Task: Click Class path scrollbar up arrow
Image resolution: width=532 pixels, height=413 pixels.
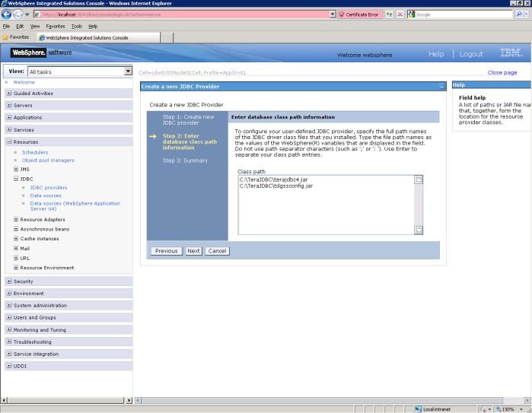Action: (x=419, y=179)
